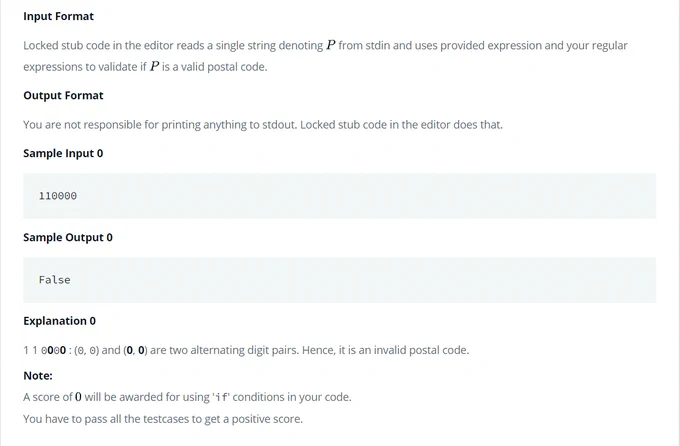Viewport: 680px width, 446px height.
Task: Click the Sample Output 0 heading
Action: [x=68, y=238]
